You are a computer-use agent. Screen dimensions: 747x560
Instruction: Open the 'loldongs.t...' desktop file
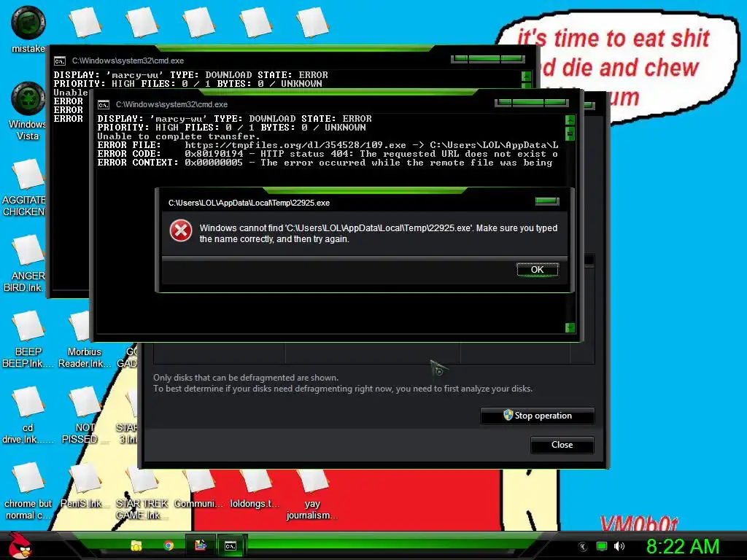pyautogui.click(x=255, y=488)
